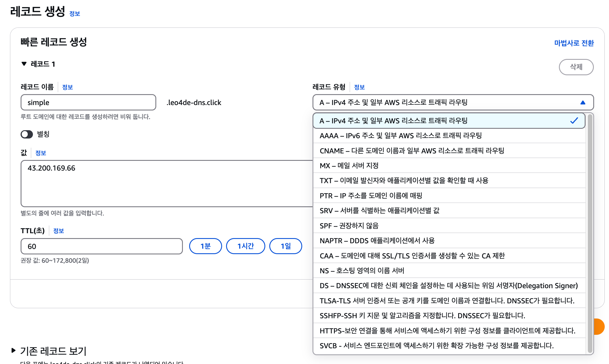Screen dimensions: 609x364
Task: Collapse the 레코드 1 section triangle
Action: 24,64
